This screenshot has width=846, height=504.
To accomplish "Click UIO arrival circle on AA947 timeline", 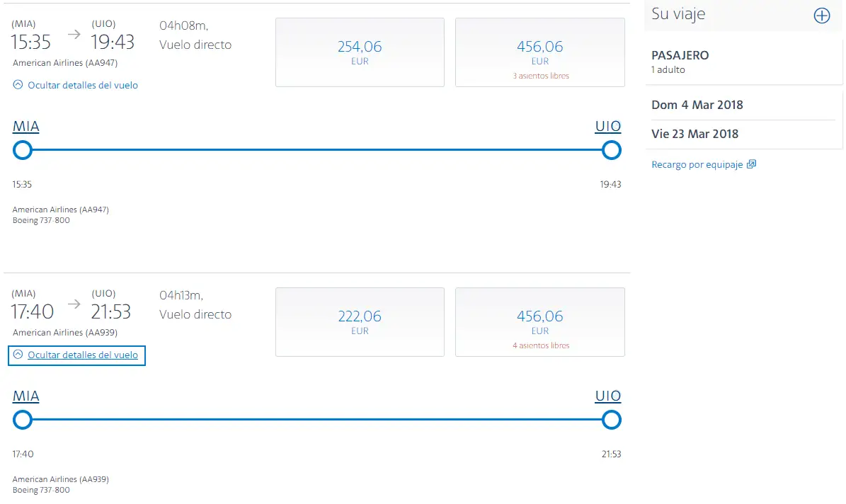I will 611,150.
